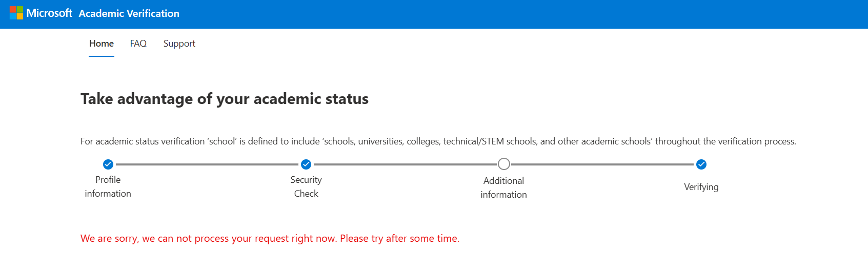Screen dimensions: 868x273
Task: Click the Verifying step checkmark icon
Action: click(701, 164)
